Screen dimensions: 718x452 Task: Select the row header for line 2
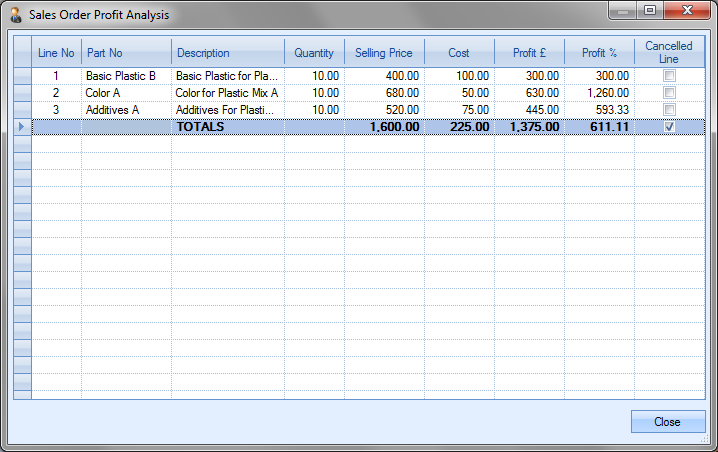pos(22,93)
